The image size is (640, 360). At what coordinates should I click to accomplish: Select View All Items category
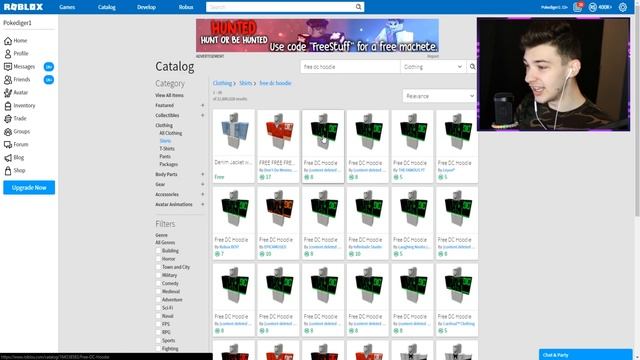(x=169, y=95)
